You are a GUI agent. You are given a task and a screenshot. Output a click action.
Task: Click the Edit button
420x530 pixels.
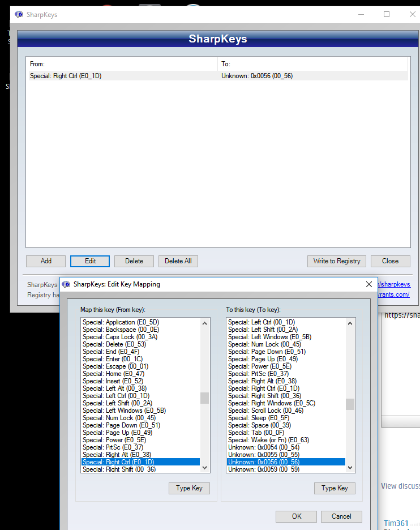90,261
